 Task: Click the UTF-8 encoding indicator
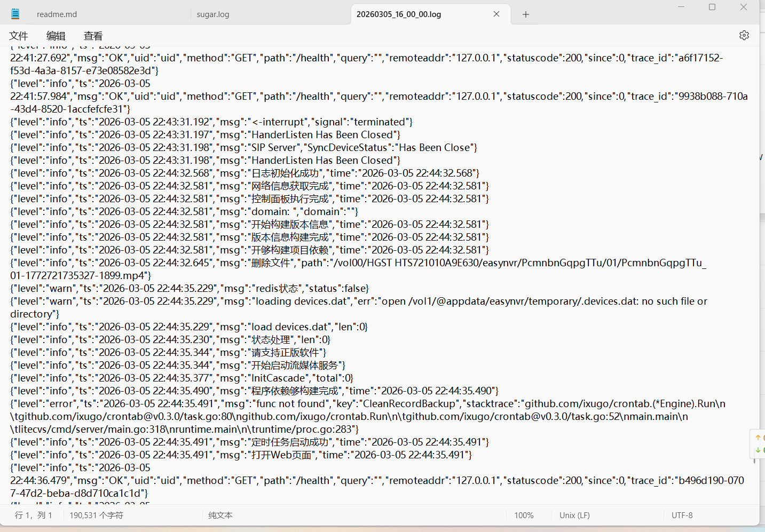point(682,515)
